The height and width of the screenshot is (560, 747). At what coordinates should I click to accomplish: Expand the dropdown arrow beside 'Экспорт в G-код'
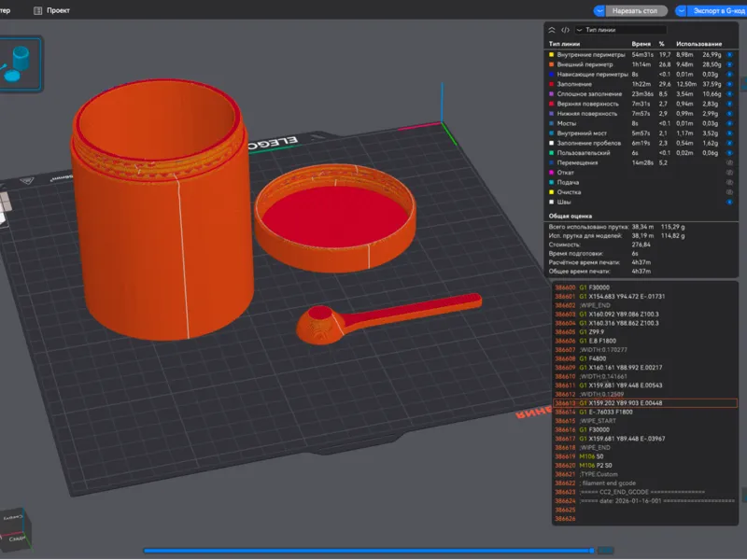pos(682,10)
